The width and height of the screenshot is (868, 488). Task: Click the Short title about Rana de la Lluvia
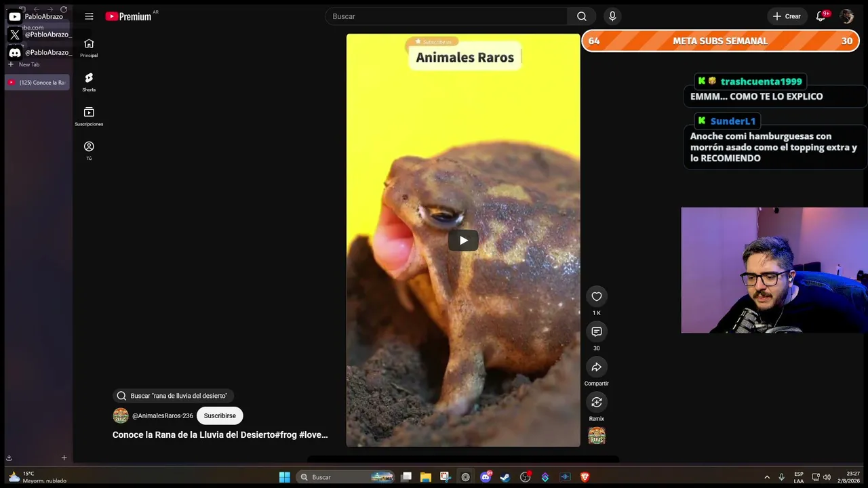point(220,435)
